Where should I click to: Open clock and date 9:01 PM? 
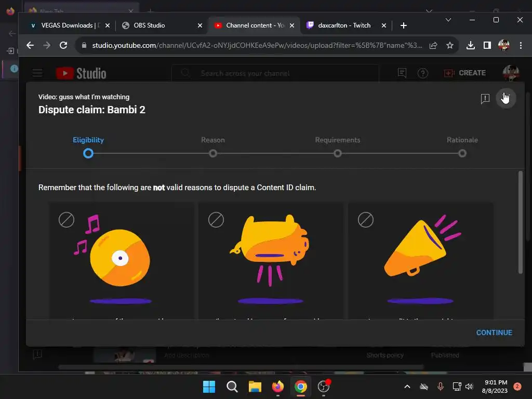tap(495, 387)
